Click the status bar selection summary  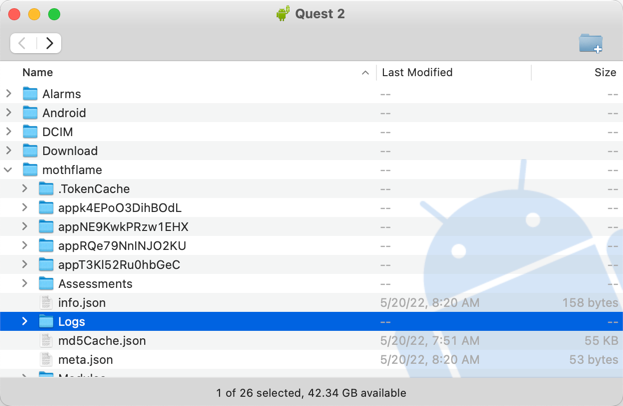(x=311, y=393)
